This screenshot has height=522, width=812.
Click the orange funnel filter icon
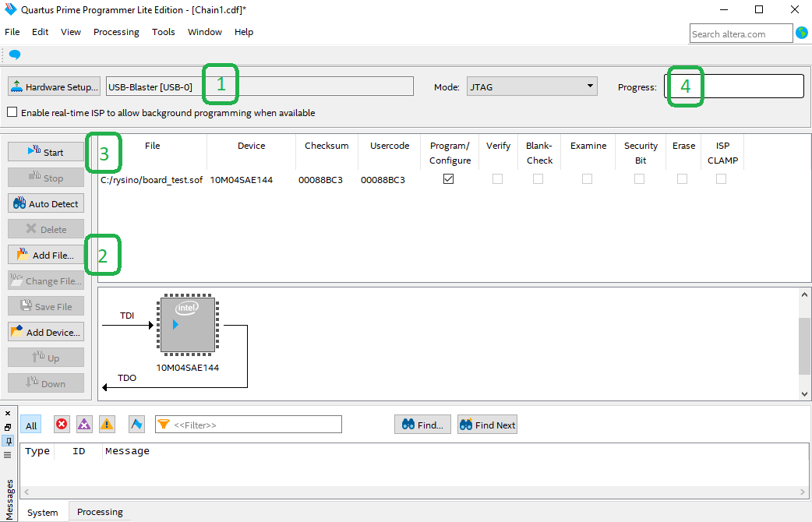164,425
